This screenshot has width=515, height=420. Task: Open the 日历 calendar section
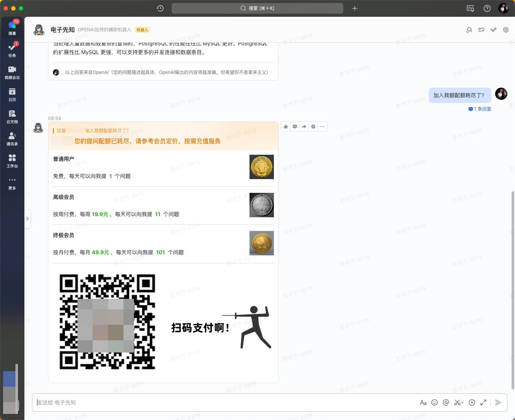tap(12, 94)
